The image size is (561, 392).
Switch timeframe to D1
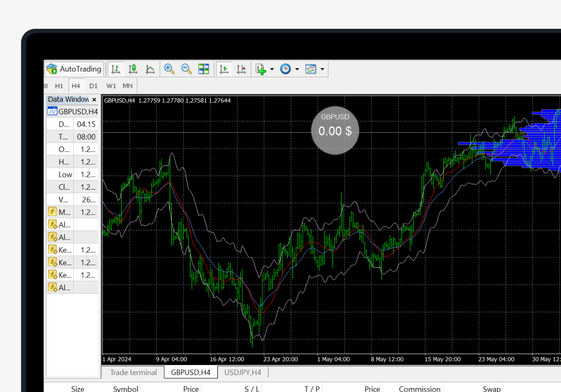coord(93,86)
